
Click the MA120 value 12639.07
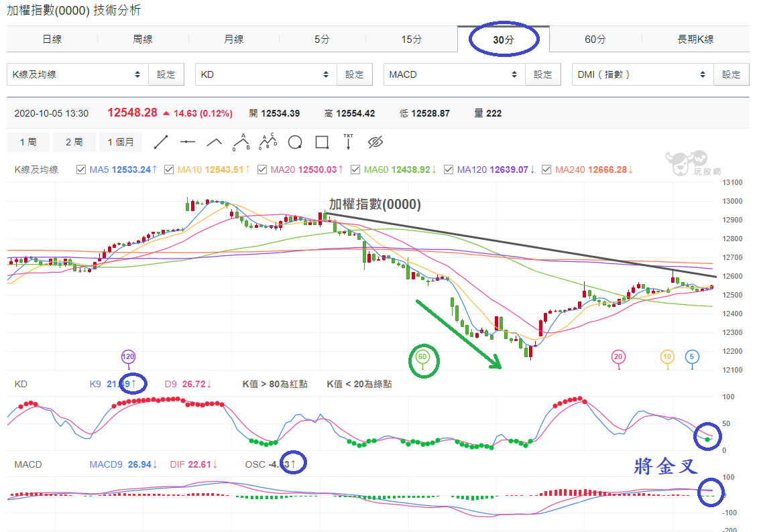click(509, 170)
